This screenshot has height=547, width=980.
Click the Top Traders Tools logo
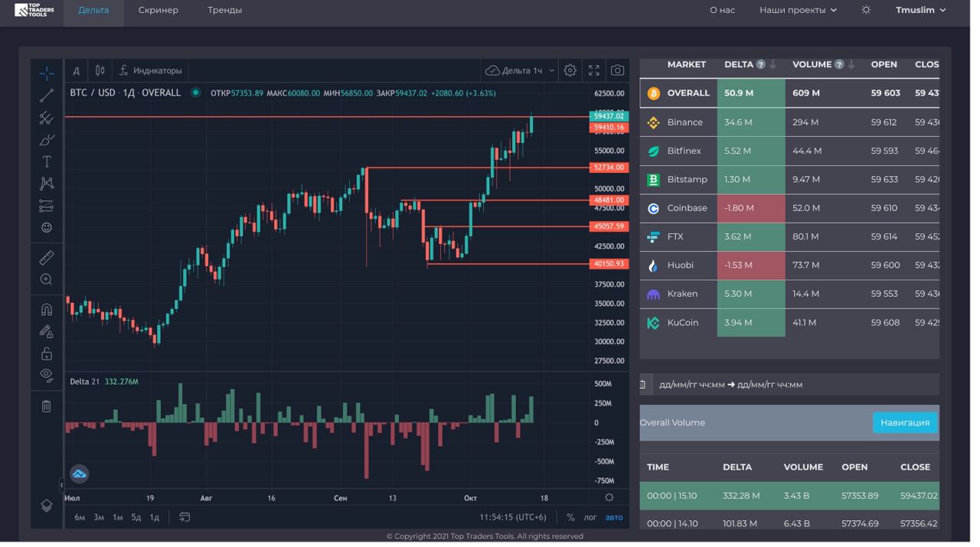tap(34, 10)
